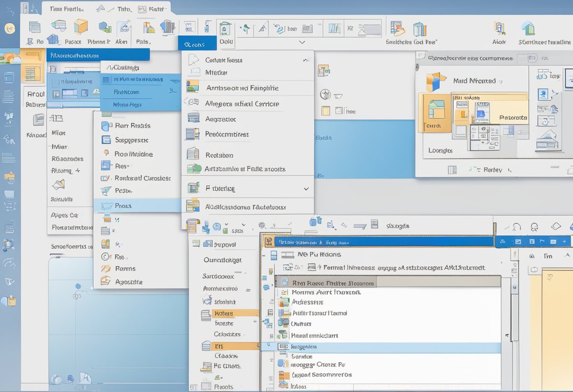Select the monitor icon in the right-hand panel
573x392 pixels.
543,94
